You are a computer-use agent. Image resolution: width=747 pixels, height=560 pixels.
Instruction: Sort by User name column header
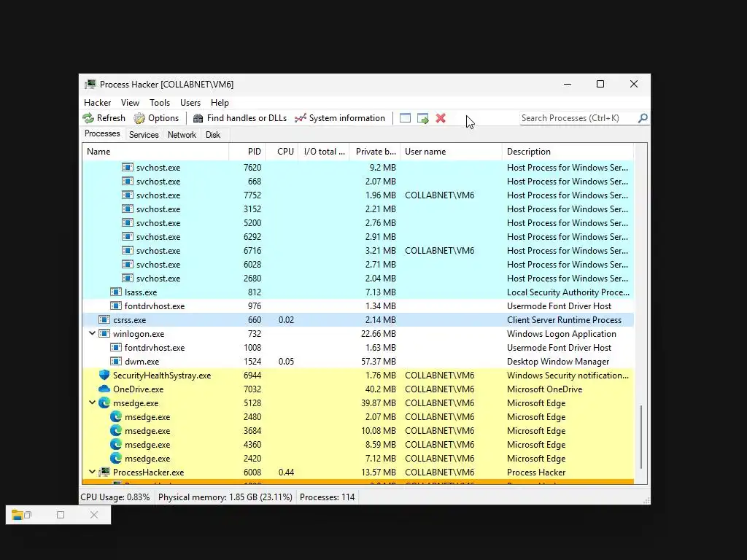[451, 152]
